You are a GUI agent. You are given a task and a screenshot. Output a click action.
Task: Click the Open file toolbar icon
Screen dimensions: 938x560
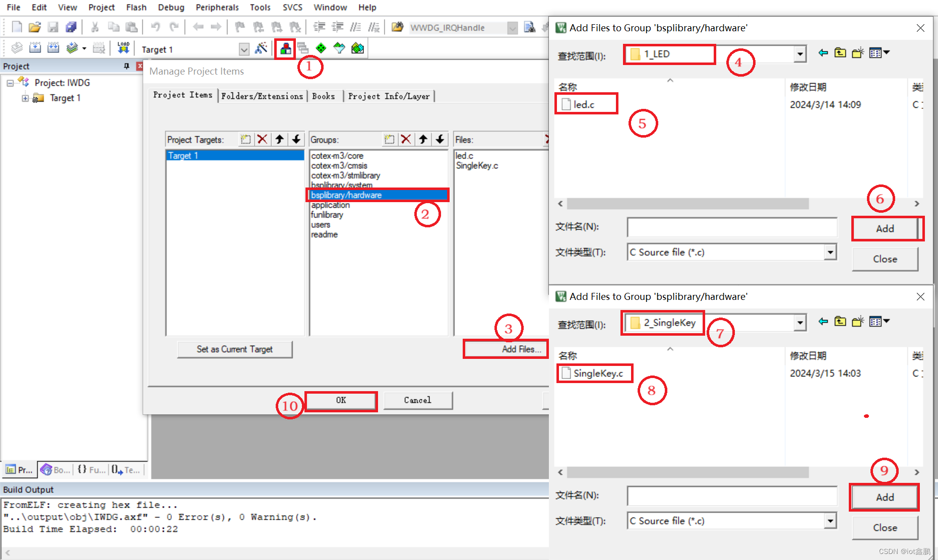34,27
